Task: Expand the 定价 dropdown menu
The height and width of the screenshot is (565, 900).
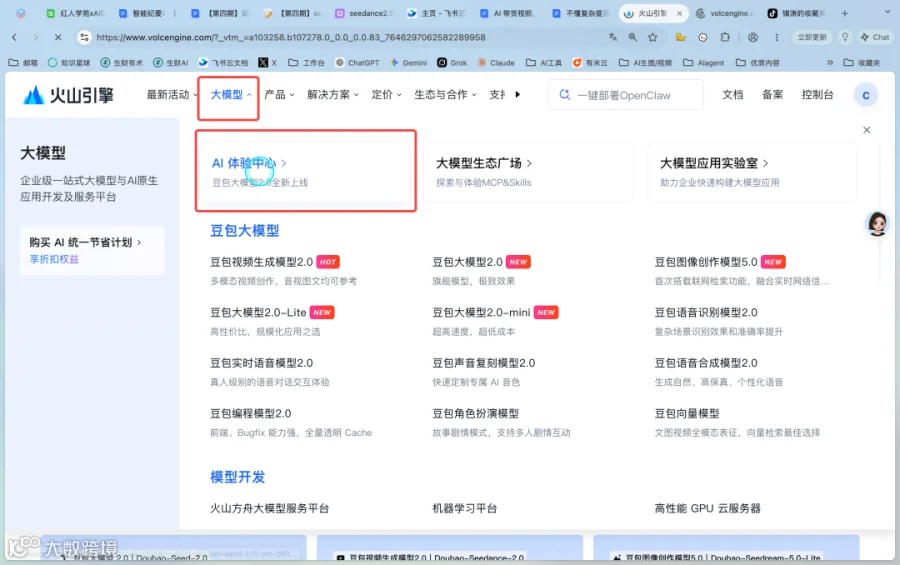Action: point(386,95)
